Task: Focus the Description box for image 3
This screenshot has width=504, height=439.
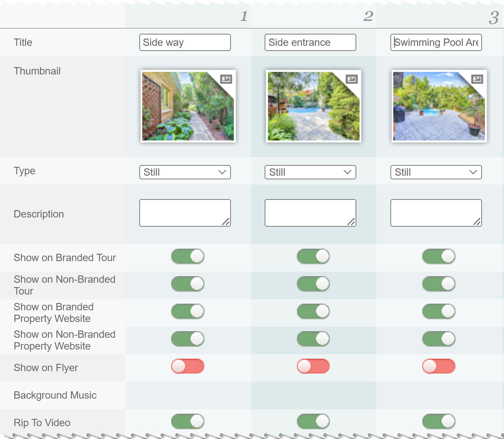Action: pos(436,213)
